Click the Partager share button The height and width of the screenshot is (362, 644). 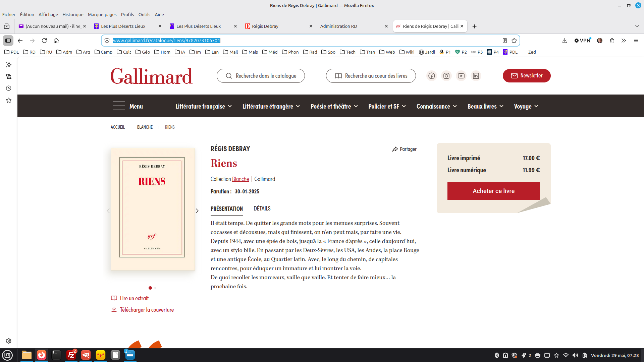click(405, 149)
